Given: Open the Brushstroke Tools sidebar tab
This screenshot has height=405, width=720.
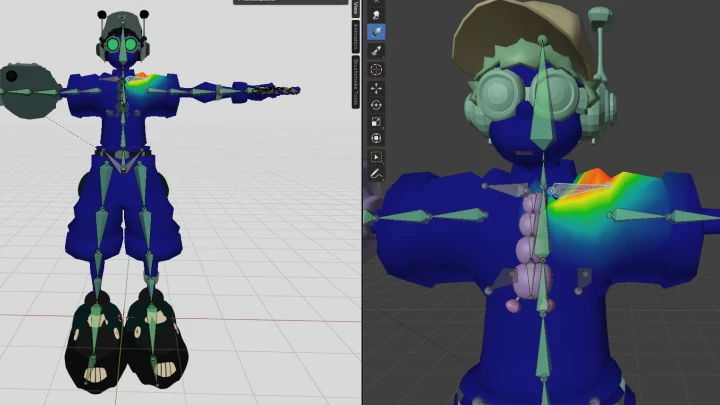Looking at the screenshot, I should pos(356,82).
